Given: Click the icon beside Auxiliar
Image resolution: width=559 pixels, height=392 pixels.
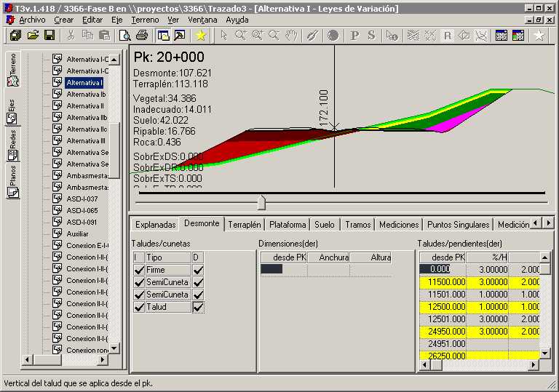Looking at the screenshot, I should click(x=57, y=233).
